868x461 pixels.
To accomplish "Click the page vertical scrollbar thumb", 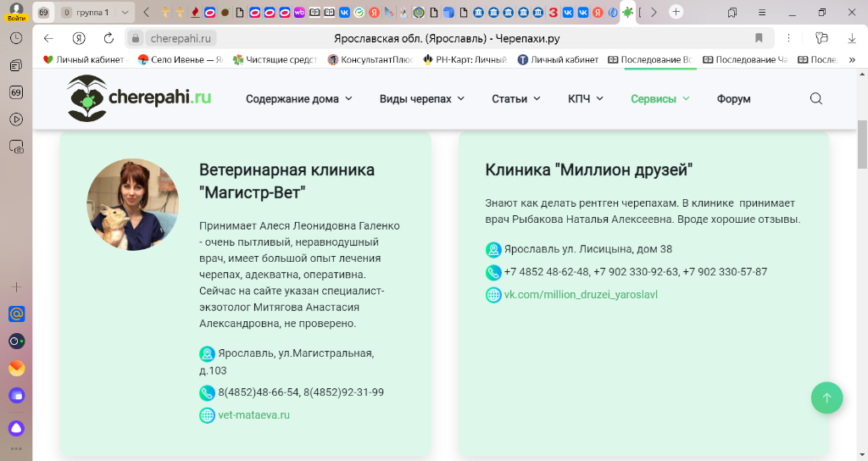I will [x=862, y=144].
